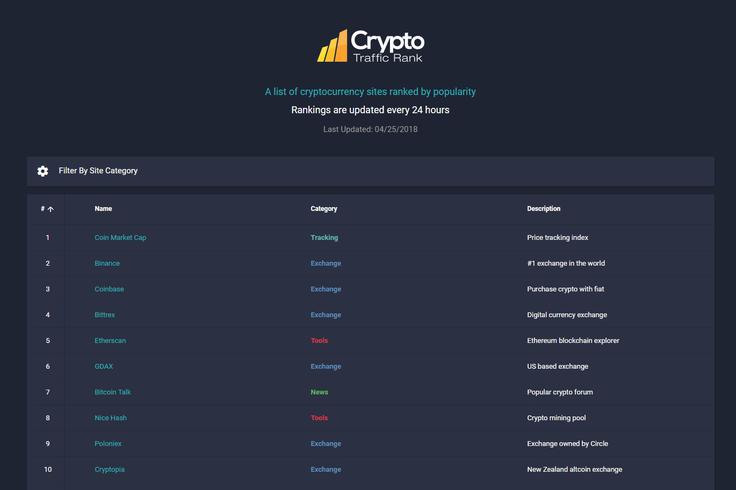Image resolution: width=736 pixels, height=490 pixels.
Task: Open the GDAX link
Action: click(x=104, y=367)
